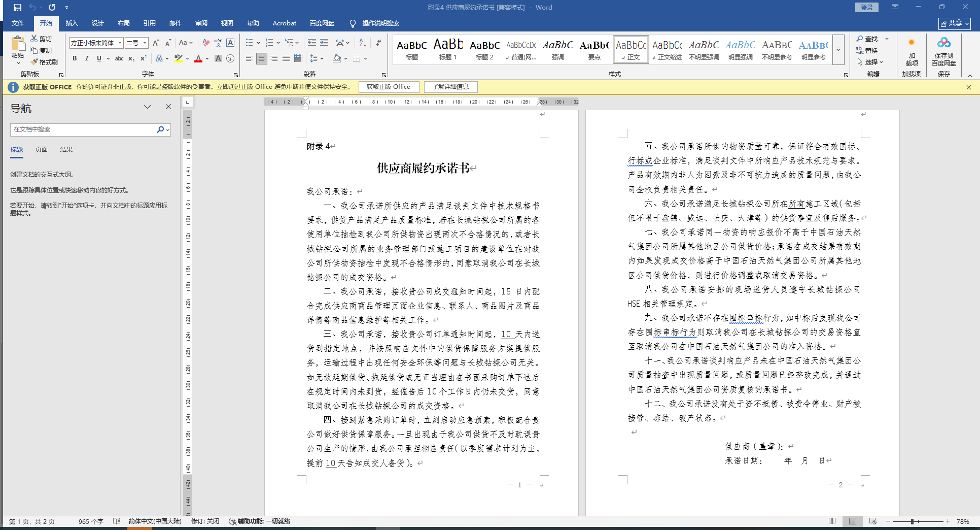Screen dimensions: 980x530
Task: Click the Save icon in quick access toolbar
Action: point(18,8)
